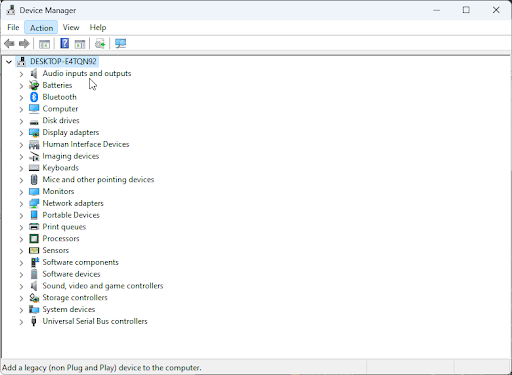Image resolution: width=512 pixels, height=375 pixels.
Task: Open the File menu
Action: [x=13, y=27]
